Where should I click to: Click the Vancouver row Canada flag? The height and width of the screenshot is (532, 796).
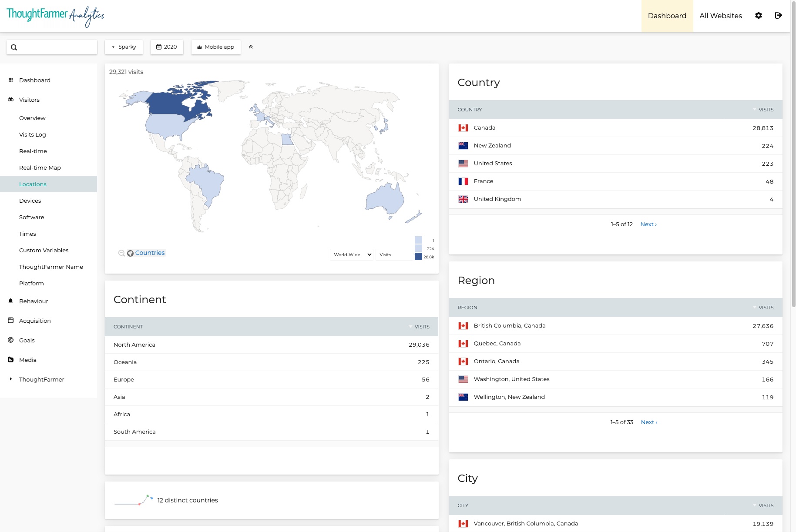463,524
